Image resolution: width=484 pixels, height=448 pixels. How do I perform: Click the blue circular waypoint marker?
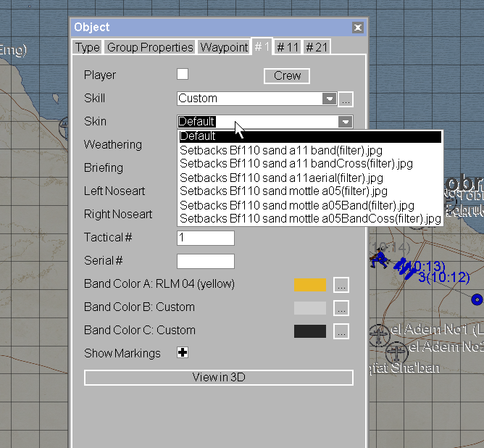[x=477, y=299]
